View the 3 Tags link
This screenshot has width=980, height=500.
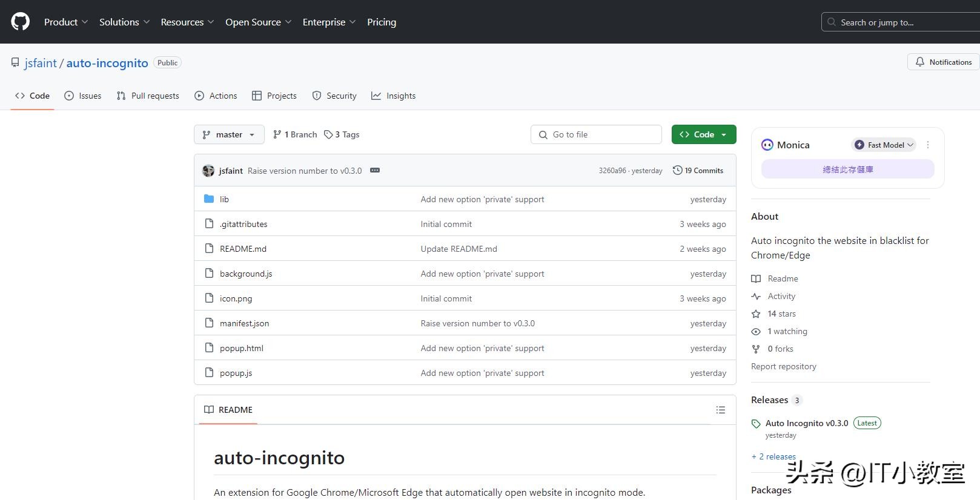coord(342,134)
